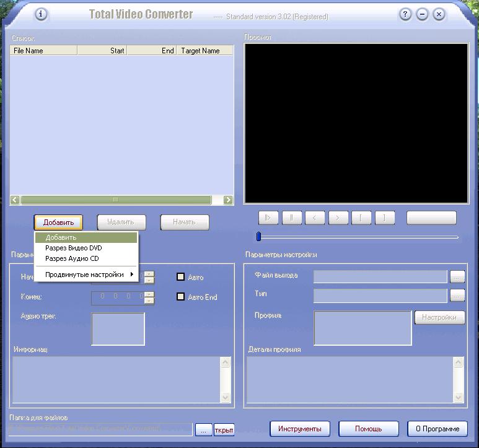Click the Удалить button

point(121,222)
